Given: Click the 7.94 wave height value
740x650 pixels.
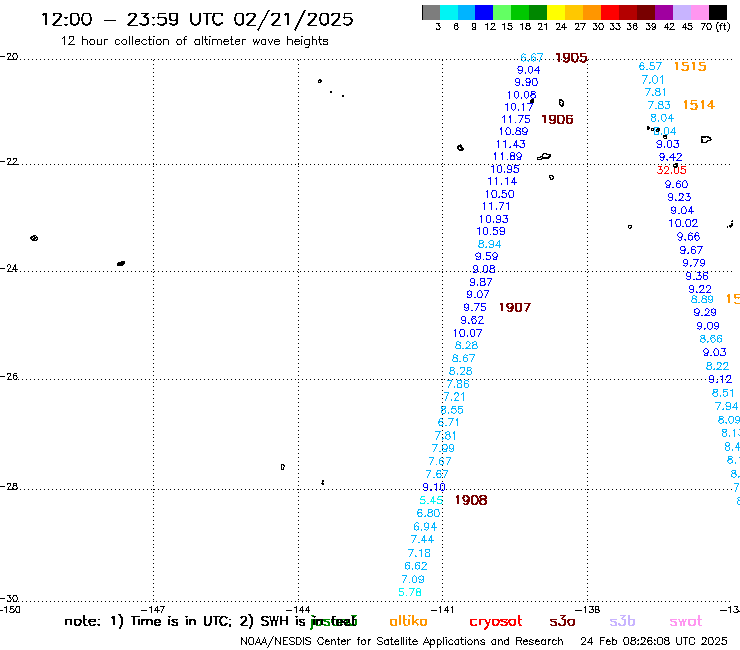Looking at the screenshot, I should [x=726, y=406].
